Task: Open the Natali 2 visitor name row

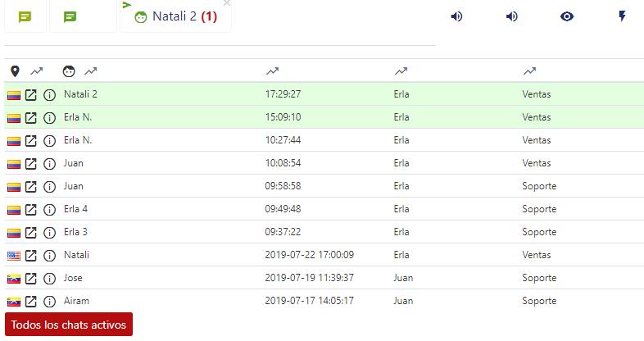Action: click(x=80, y=94)
